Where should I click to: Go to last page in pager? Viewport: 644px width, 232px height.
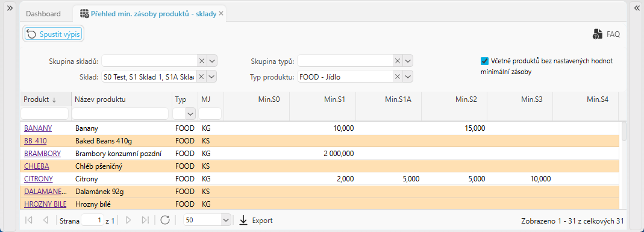(145, 221)
